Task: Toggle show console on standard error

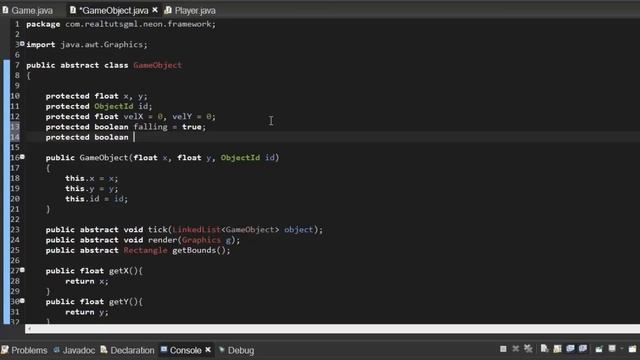Action: 583,349
